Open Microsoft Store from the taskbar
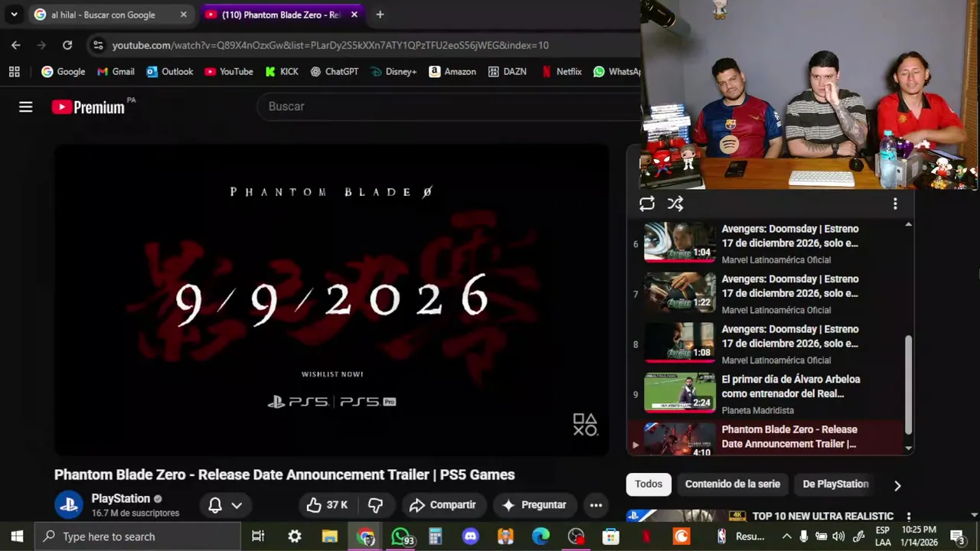980x551 pixels. click(611, 536)
